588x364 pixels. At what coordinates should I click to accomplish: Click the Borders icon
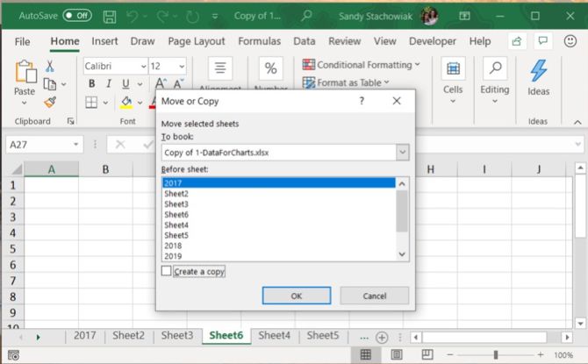(91, 102)
